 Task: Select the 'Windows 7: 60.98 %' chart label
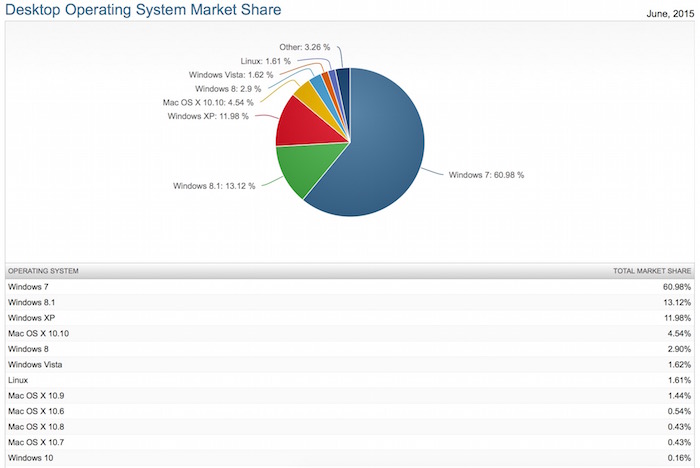click(486, 175)
